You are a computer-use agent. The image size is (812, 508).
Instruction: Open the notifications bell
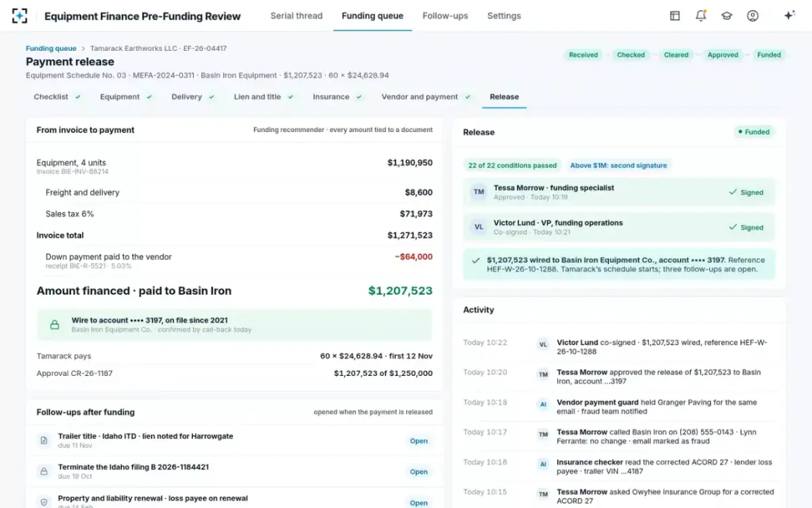(x=701, y=16)
